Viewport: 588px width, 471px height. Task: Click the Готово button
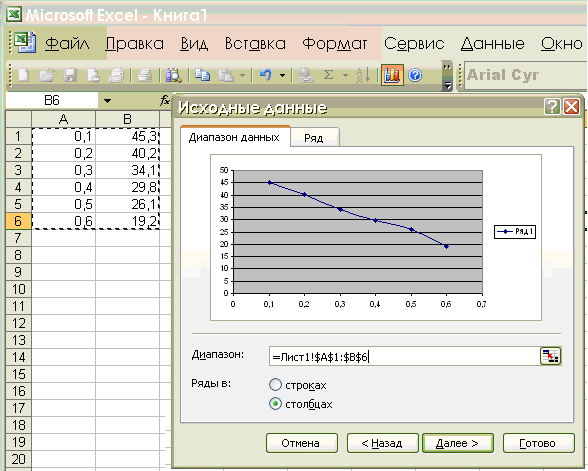(538, 443)
